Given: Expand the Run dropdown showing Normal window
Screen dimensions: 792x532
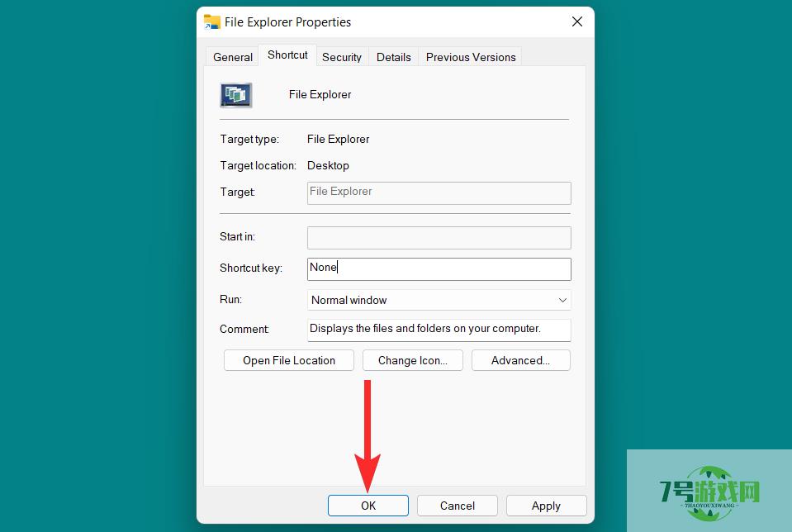Looking at the screenshot, I should (439, 300).
